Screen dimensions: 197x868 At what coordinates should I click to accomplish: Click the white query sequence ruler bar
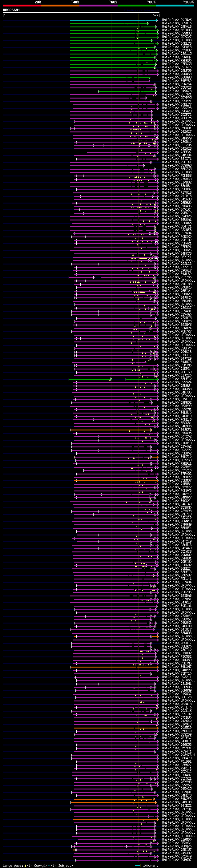click(81, 13)
